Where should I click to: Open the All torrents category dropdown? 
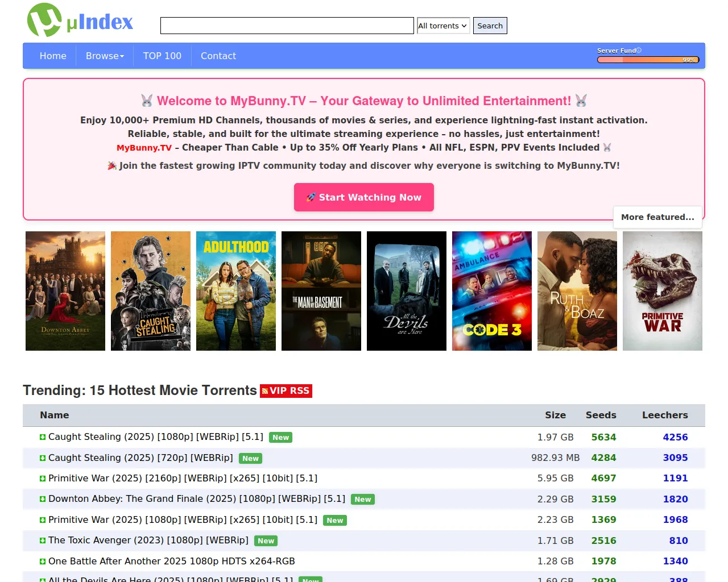tap(444, 26)
